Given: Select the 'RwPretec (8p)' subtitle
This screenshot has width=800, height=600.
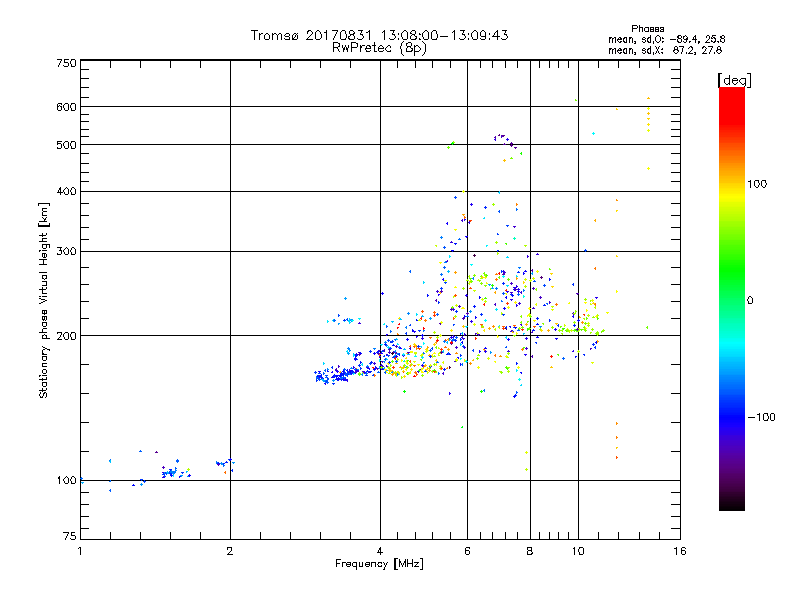Looking at the screenshot, I should coord(379,48).
